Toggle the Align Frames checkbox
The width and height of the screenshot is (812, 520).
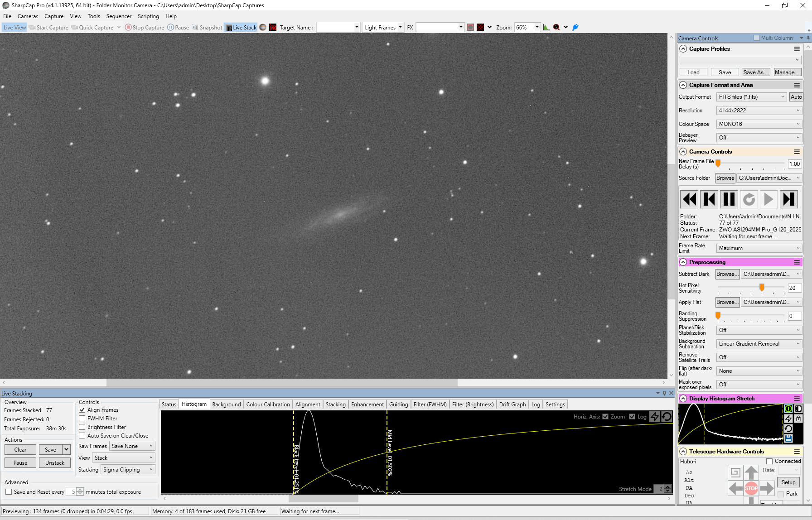point(82,410)
